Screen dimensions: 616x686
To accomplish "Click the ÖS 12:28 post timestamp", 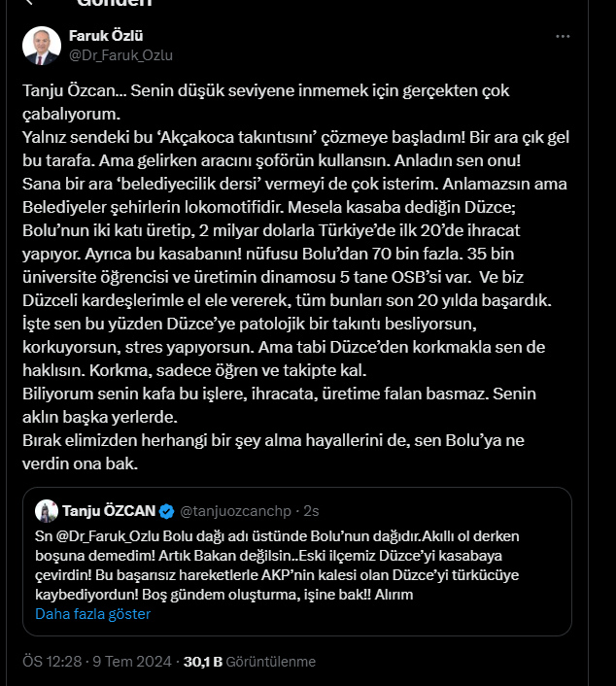I will pos(52,661).
